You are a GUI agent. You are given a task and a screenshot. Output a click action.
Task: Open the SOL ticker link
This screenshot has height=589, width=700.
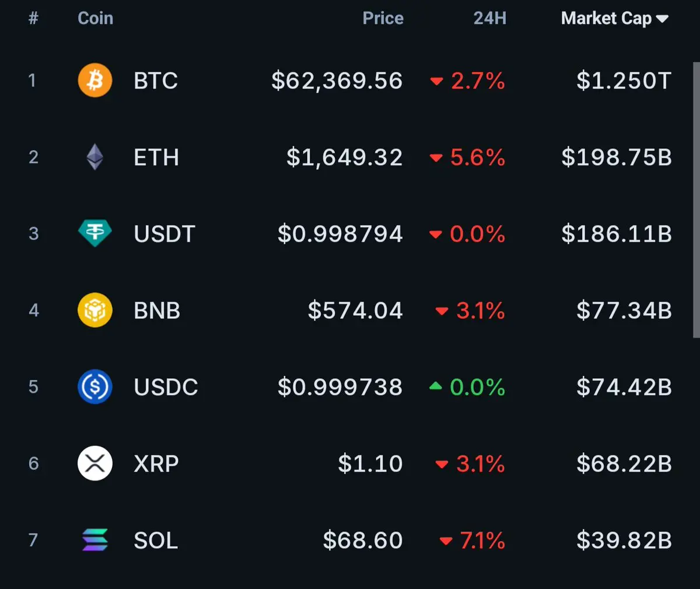point(156,540)
